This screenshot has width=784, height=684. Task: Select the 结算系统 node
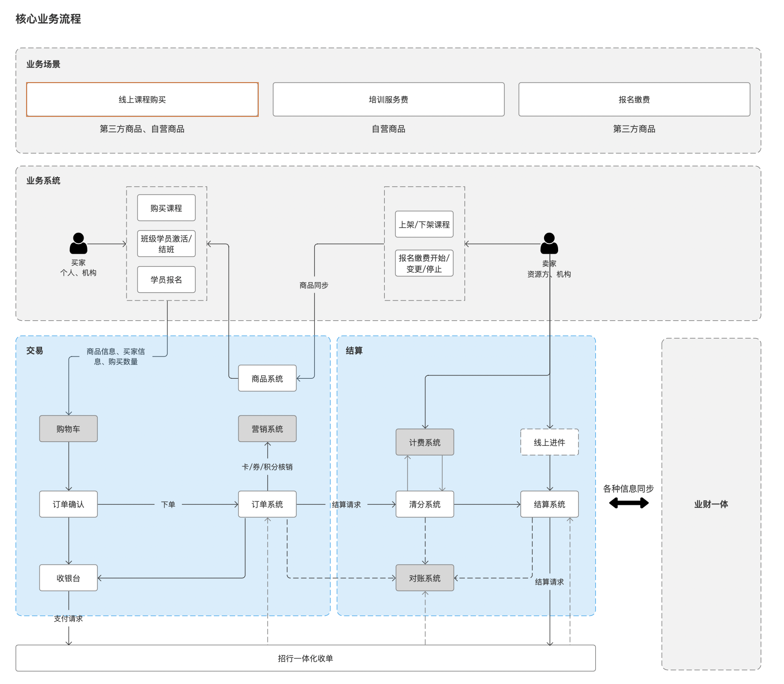click(549, 504)
